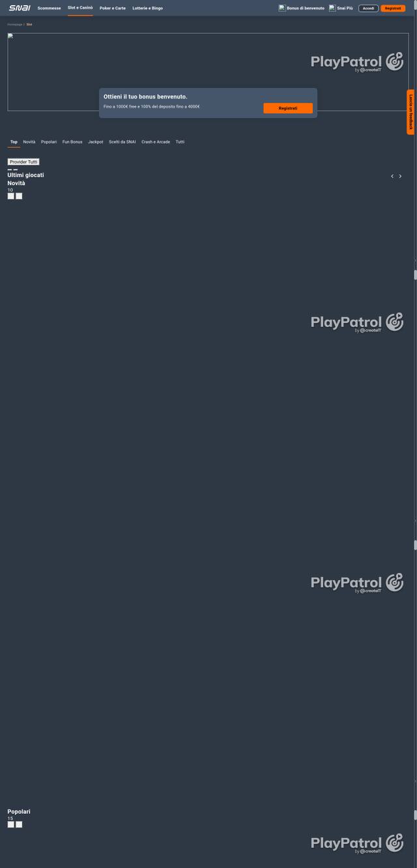Click Registrati in the bonus banner
Image resolution: width=417 pixels, height=868 pixels.
coord(288,108)
